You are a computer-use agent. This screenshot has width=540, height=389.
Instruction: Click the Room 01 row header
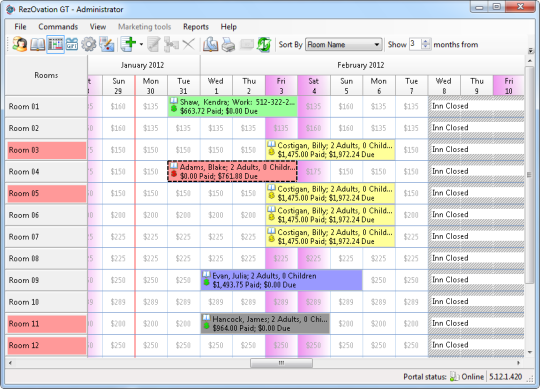pyautogui.click(x=46, y=106)
